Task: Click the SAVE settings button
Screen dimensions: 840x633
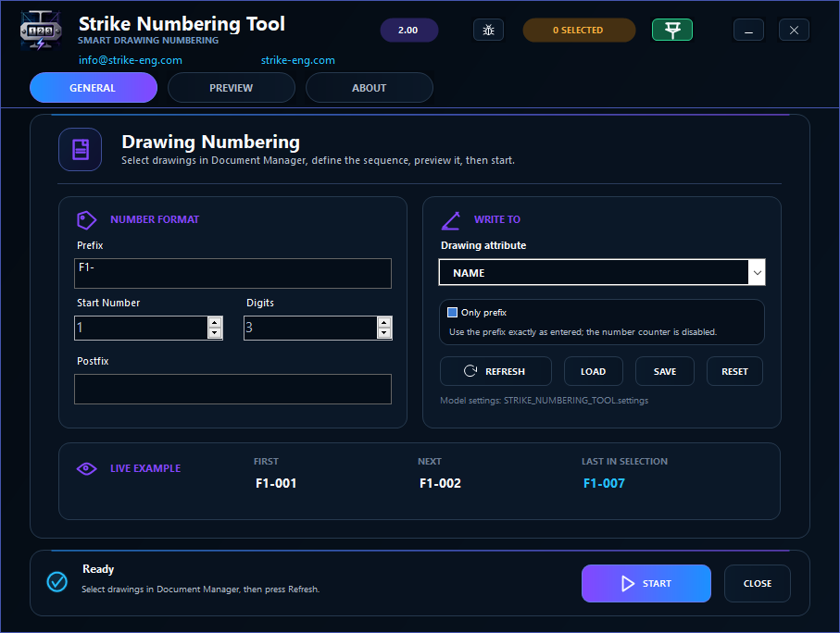Action: (x=665, y=371)
